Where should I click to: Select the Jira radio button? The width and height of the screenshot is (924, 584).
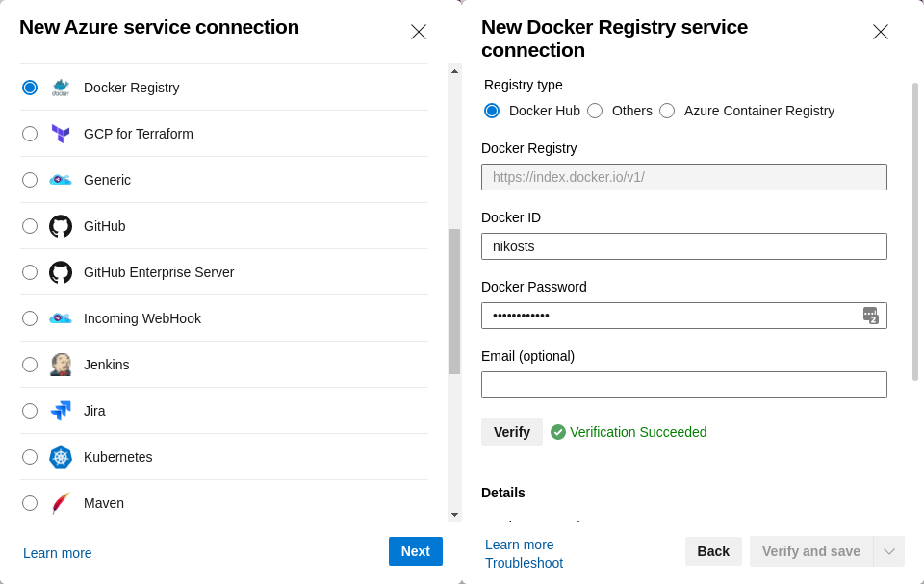click(30, 411)
